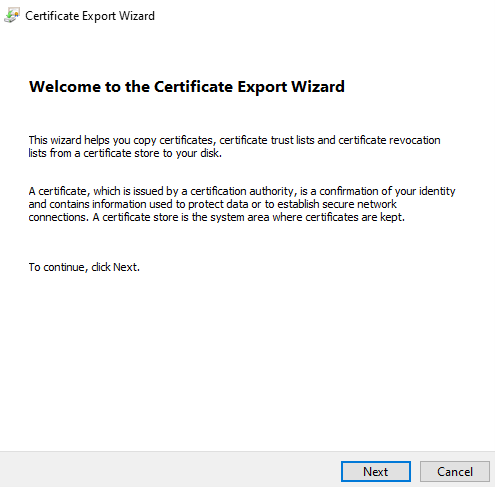Click the line 'lists from a certificate store to your disk'
The width and height of the screenshot is (495, 487).
(x=125, y=153)
